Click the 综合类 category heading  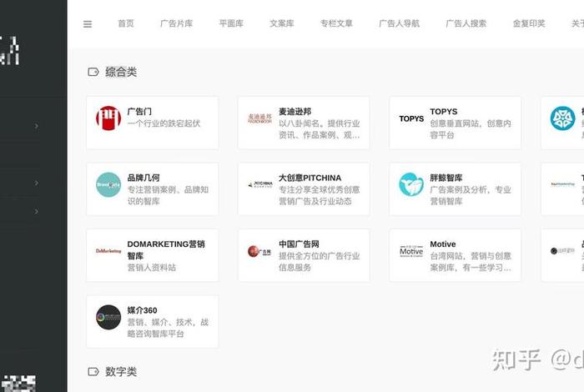pyautogui.click(x=121, y=73)
